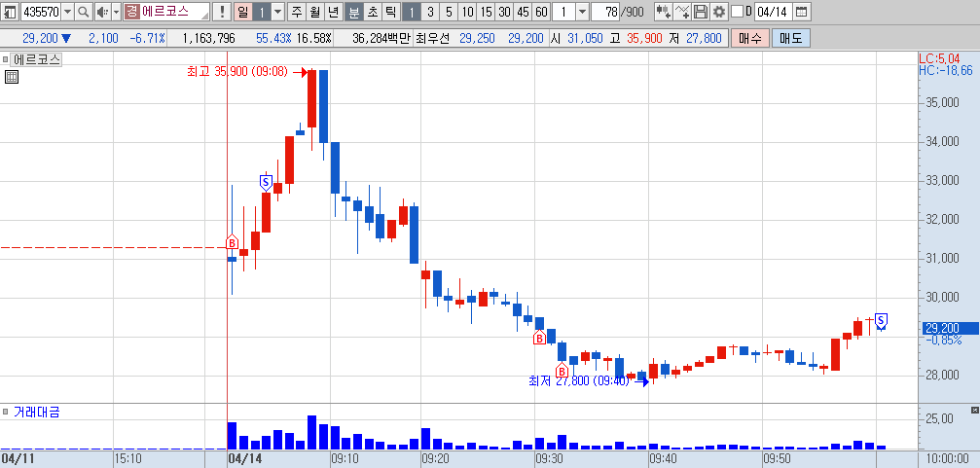Switch to 30-minute interval button
This screenshot has width=980, height=468.
504,12
